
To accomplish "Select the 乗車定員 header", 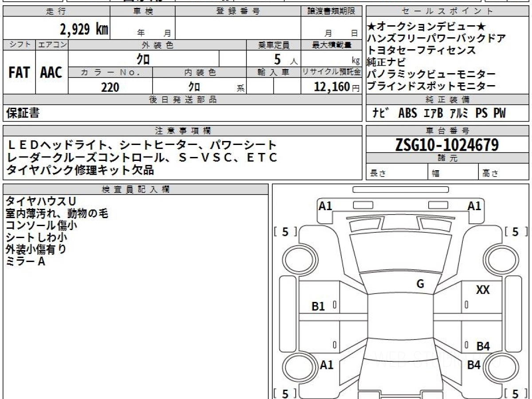I will [274, 45].
